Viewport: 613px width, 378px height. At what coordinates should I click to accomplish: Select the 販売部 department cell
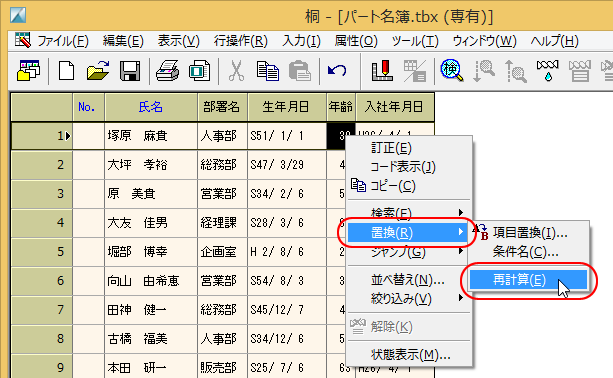pyautogui.click(x=222, y=367)
